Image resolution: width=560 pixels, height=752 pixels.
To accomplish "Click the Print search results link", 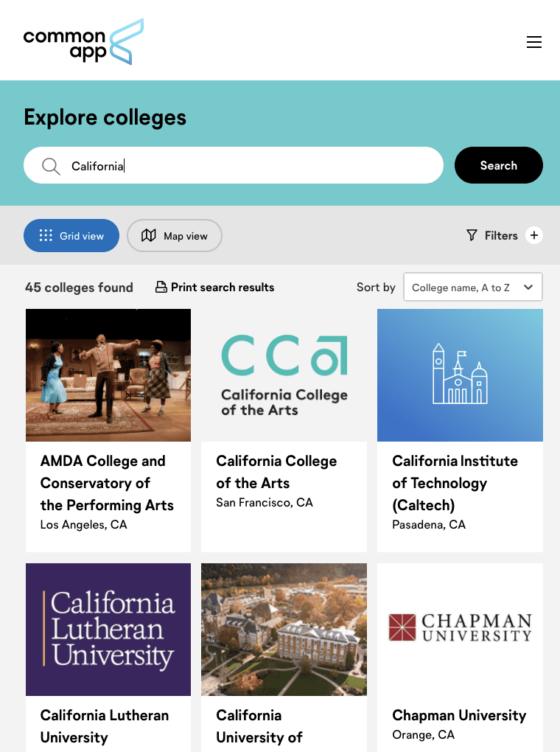I will click(222, 287).
